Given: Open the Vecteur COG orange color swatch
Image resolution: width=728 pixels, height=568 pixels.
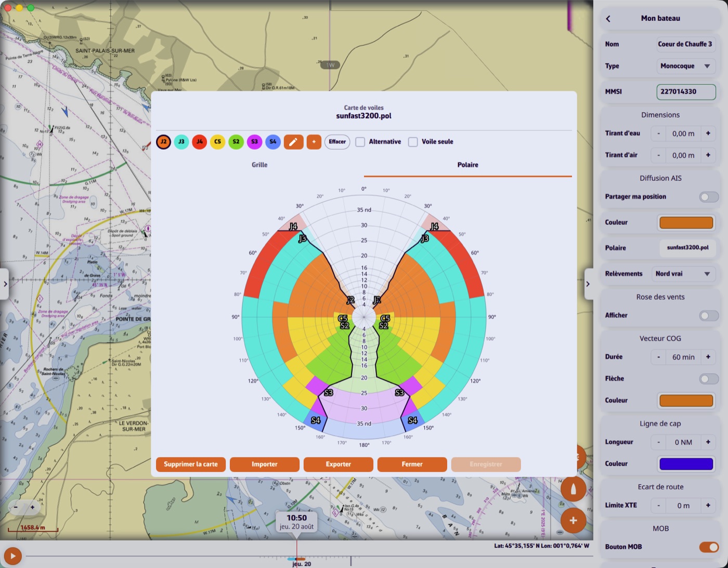Looking at the screenshot, I should (x=686, y=401).
